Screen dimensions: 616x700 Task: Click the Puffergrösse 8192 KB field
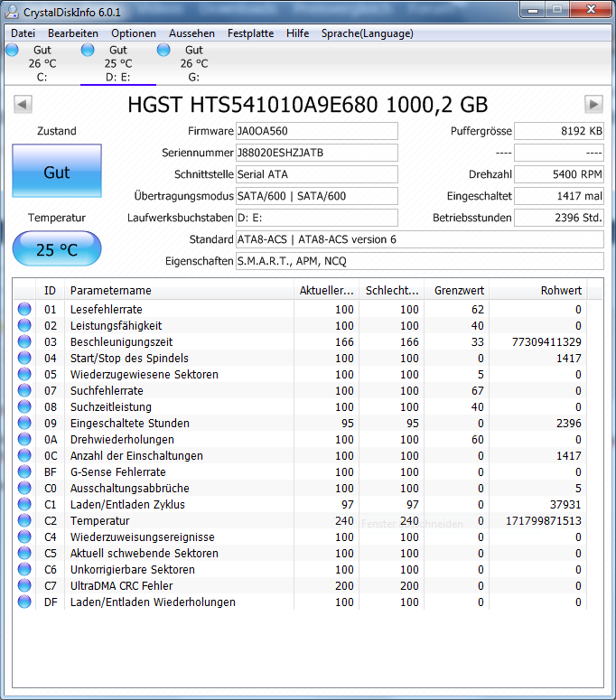pos(559,131)
